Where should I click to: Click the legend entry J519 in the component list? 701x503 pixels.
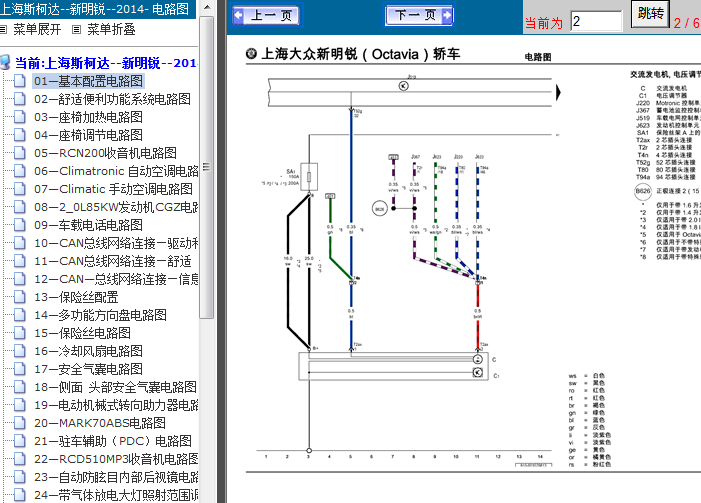(668, 118)
